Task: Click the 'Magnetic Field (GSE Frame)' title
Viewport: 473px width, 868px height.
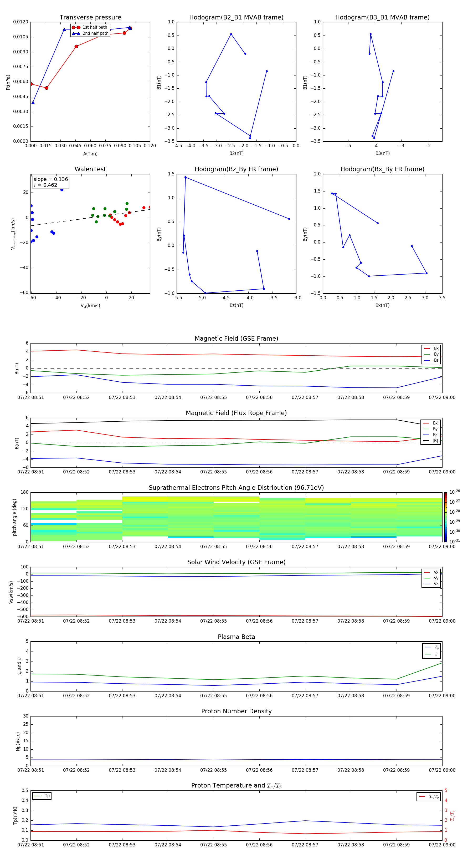Action: tap(236, 339)
